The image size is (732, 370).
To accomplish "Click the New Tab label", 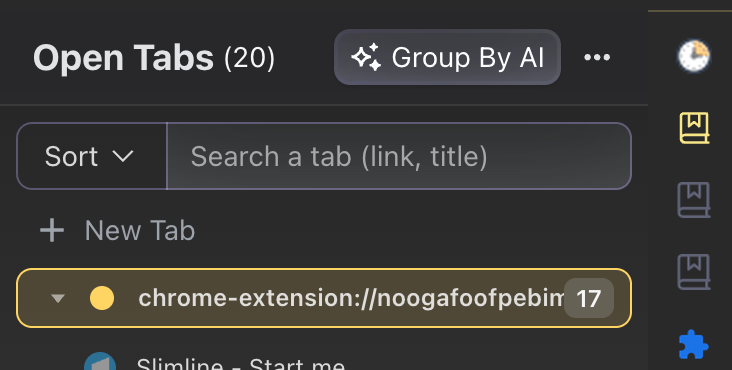I will pos(140,230).
